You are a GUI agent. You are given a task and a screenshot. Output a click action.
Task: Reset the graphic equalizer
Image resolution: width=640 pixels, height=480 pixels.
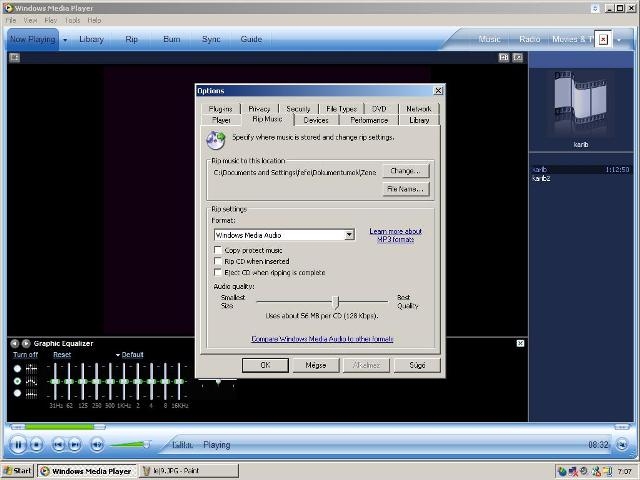62,355
